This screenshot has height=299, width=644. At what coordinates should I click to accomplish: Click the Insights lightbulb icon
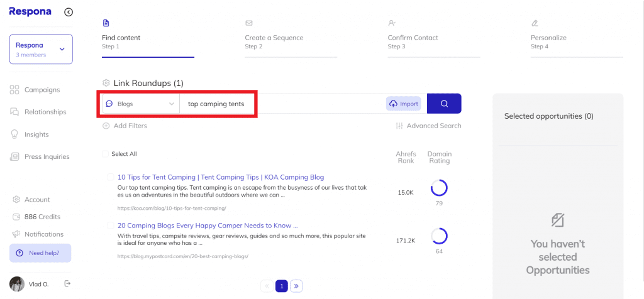click(14, 134)
